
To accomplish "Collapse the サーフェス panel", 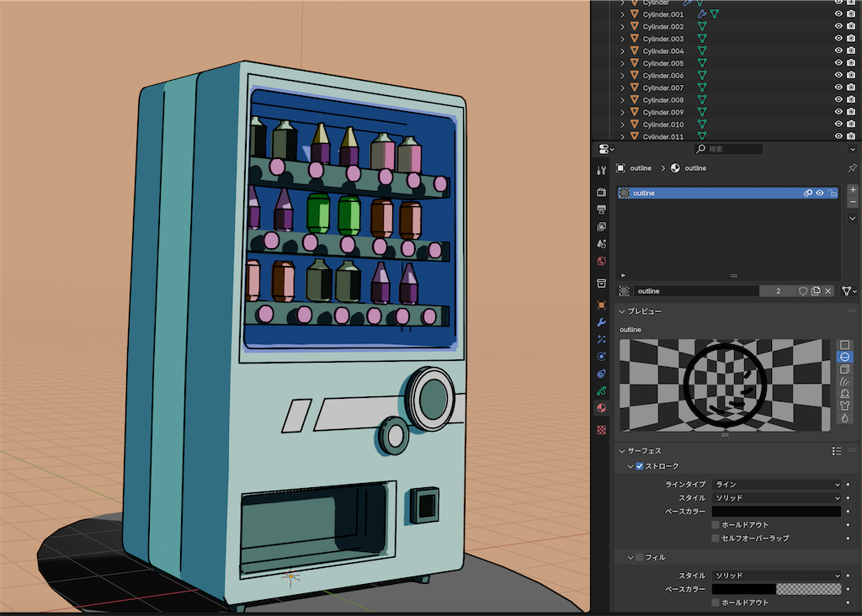I will tap(622, 451).
